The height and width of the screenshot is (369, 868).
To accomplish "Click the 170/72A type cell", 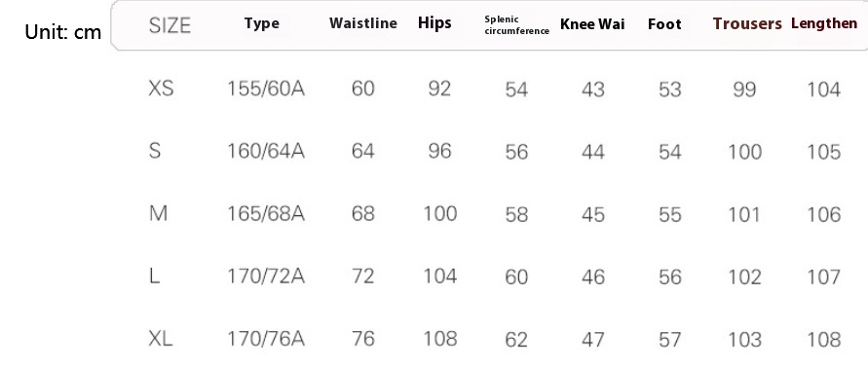I will [266, 277].
